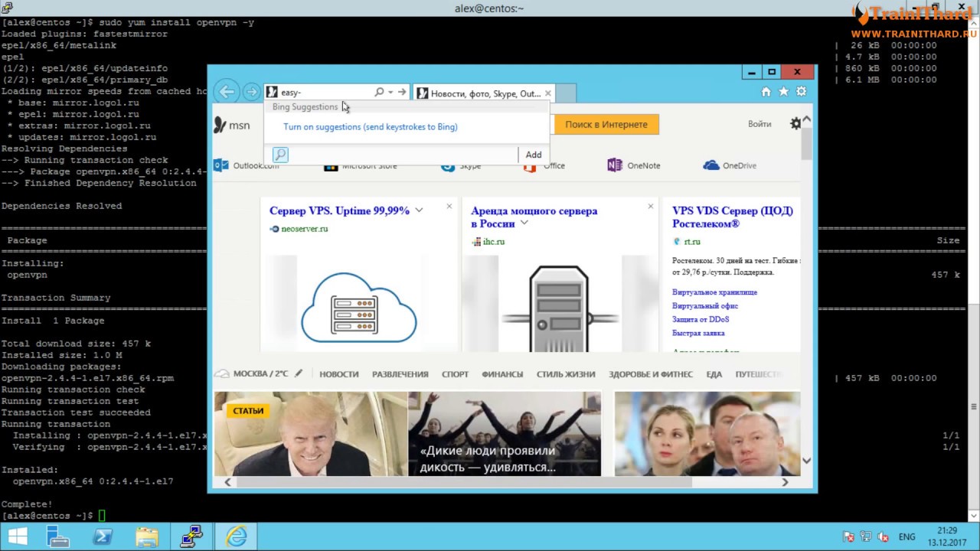
Task: Click the msn logo
Action: click(x=232, y=125)
